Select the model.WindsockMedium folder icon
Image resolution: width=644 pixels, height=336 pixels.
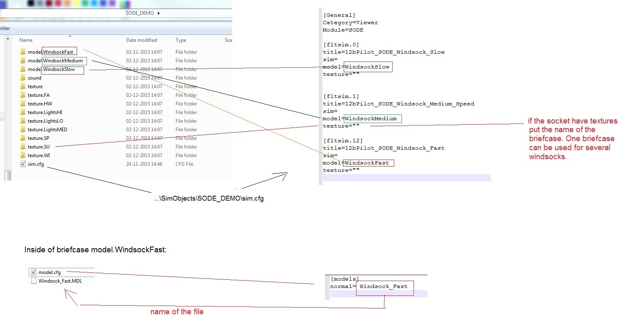(x=23, y=61)
